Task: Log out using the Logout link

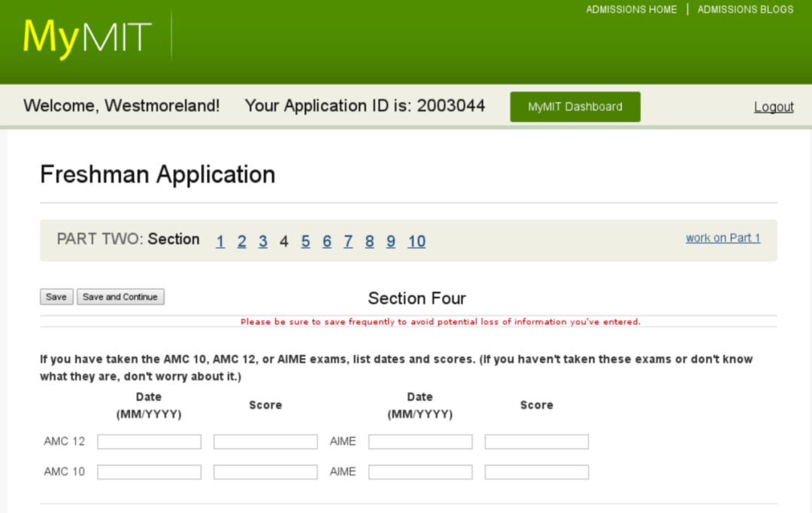Action: pyautogui.click(x=774, y=107)
